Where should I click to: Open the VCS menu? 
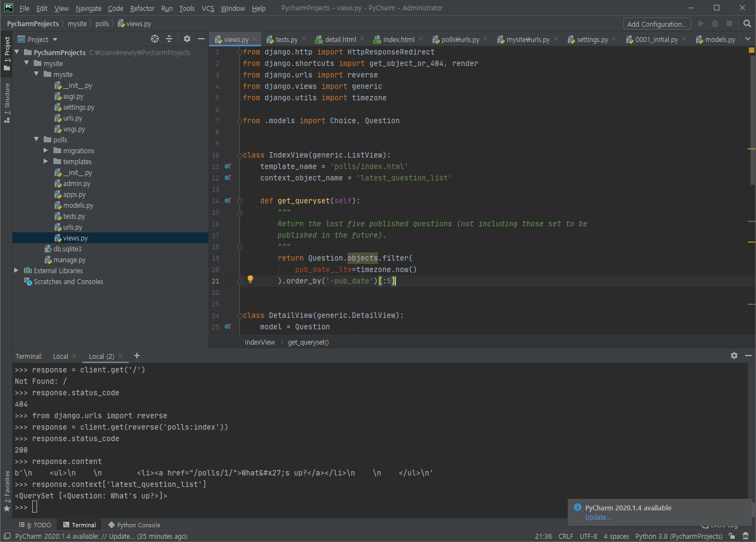click(208, 8)
